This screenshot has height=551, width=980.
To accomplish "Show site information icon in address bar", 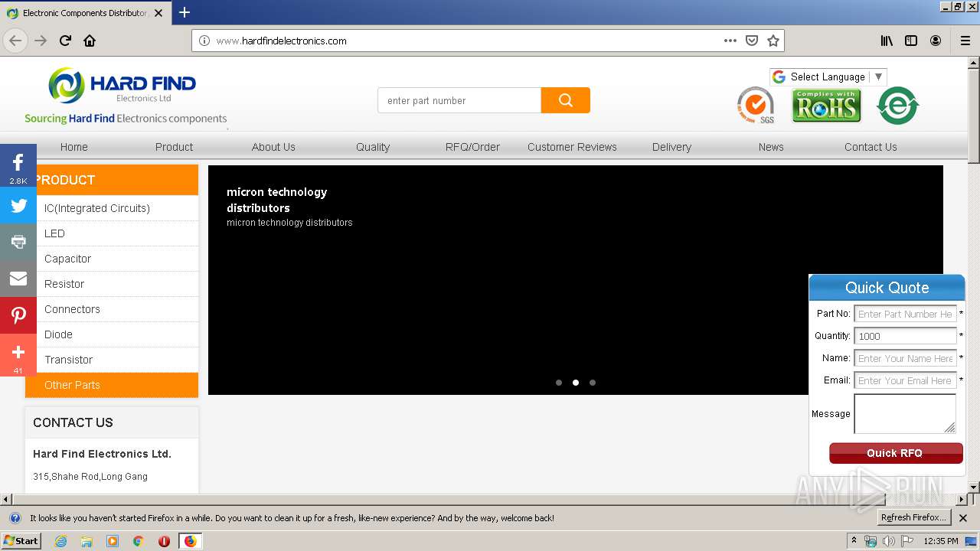I will (x=204, y=41).
